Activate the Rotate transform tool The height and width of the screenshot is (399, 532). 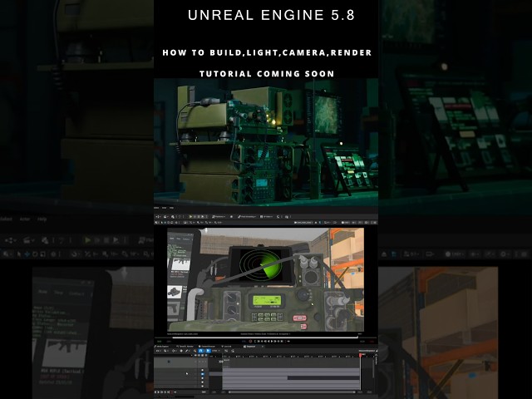168,222
